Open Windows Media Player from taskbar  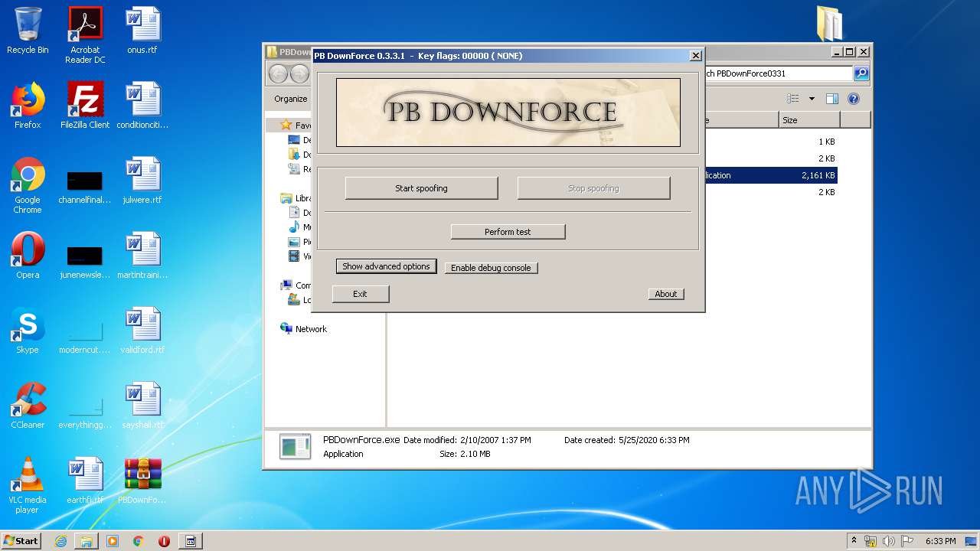(x=113, y=541)
